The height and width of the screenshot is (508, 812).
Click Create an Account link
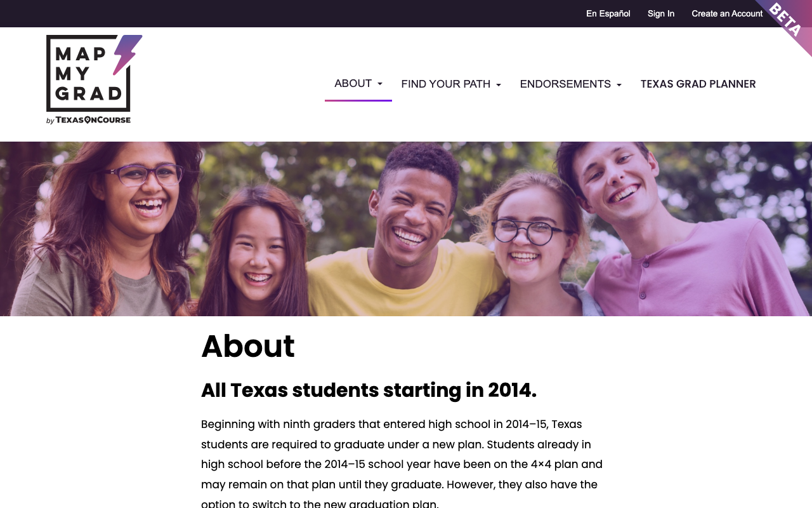[x=727, y=13]
